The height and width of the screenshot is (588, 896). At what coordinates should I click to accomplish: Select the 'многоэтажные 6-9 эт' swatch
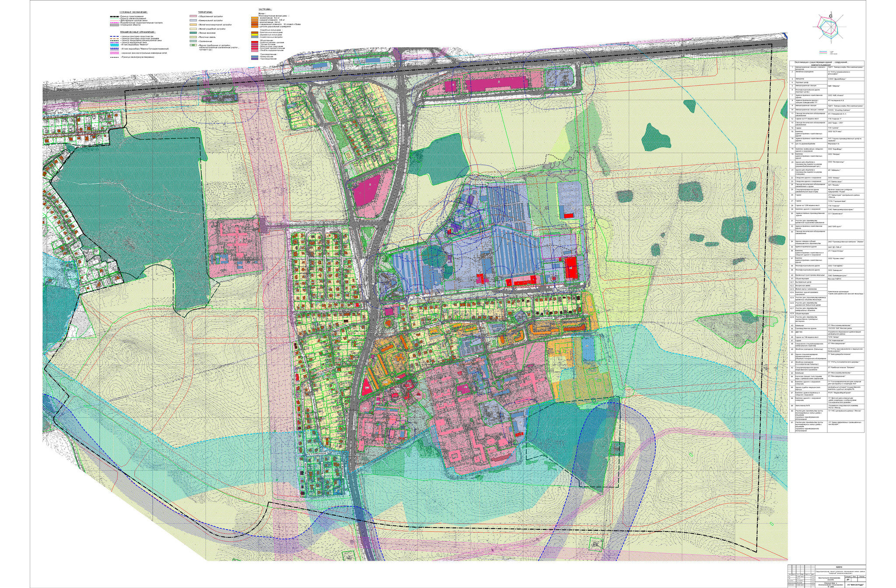255,22
